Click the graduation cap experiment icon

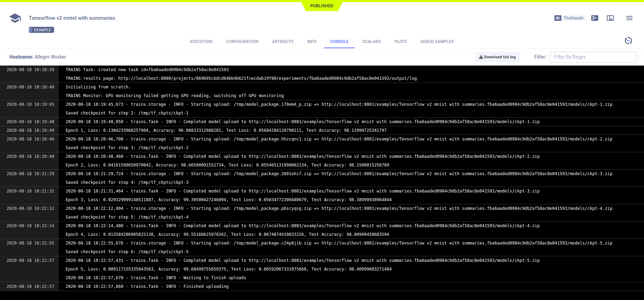pyautogui.click(x=15, y=18)
